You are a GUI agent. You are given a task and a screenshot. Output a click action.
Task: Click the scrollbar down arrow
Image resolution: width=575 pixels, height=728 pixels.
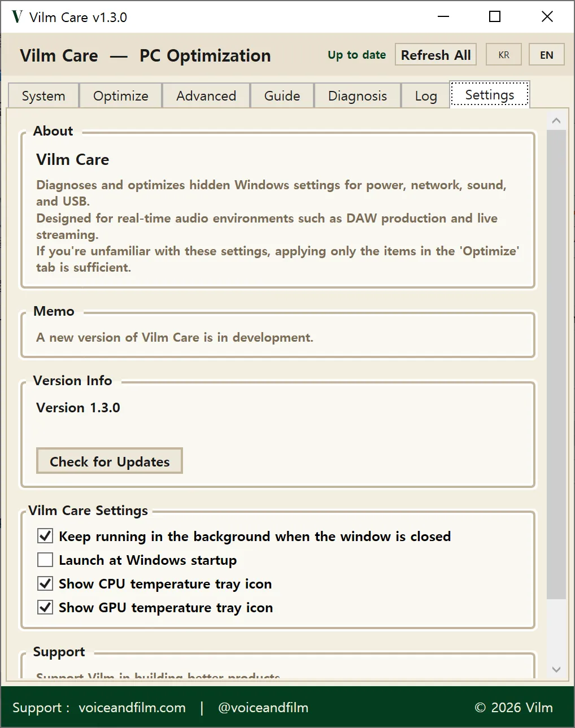coord(556,669)
